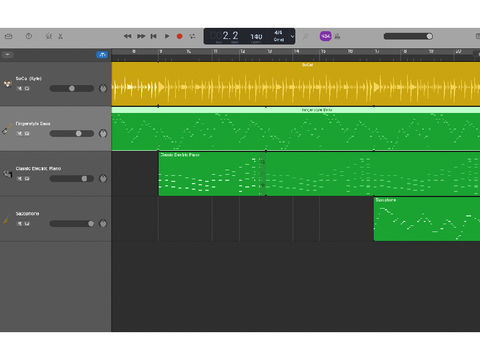This screenshot has height=360, width=480.
Task: Click the red Record button
Action: point(179,36)
